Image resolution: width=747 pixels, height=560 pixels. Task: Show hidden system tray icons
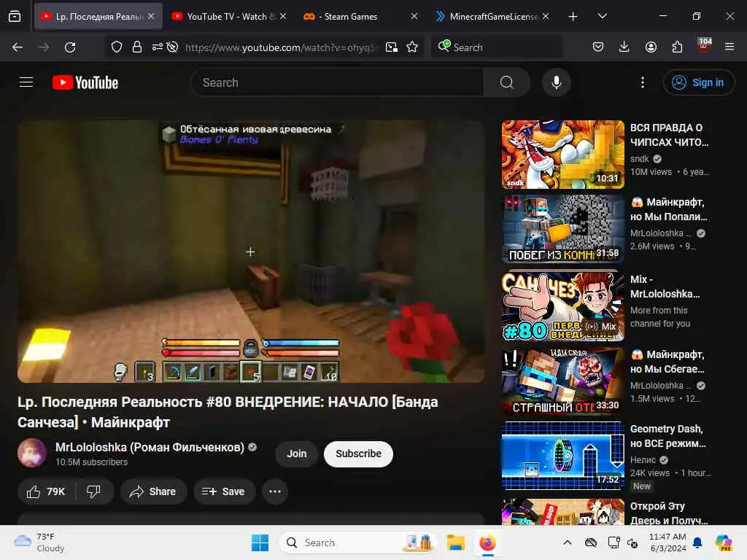pyautogui.click(x=567, y=542)
